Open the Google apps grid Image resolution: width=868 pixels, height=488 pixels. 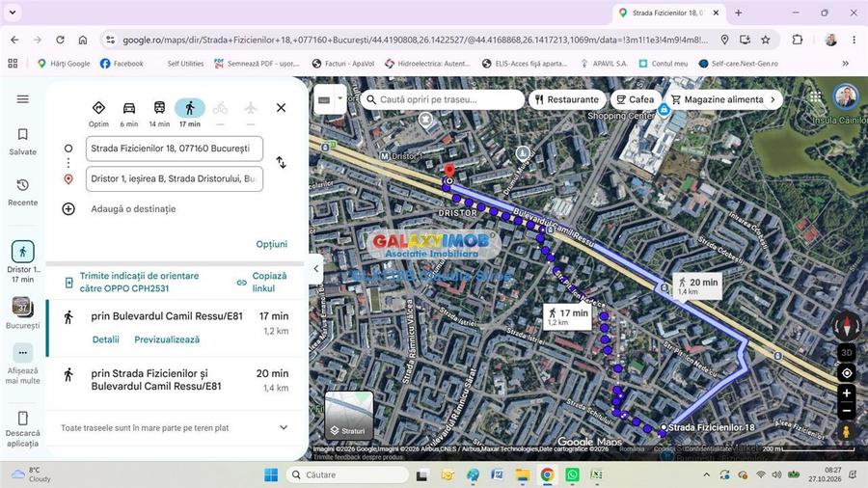tap(815, 96)
